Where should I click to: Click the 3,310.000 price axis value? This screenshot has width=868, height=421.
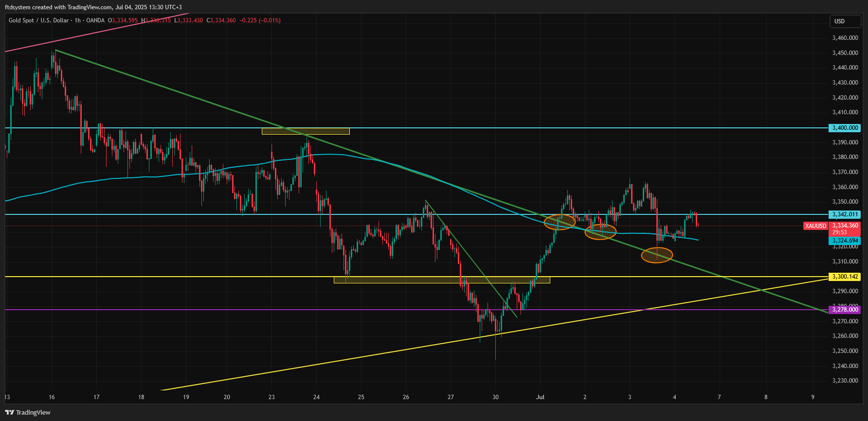pyautogui.click(x=845, y=262)
